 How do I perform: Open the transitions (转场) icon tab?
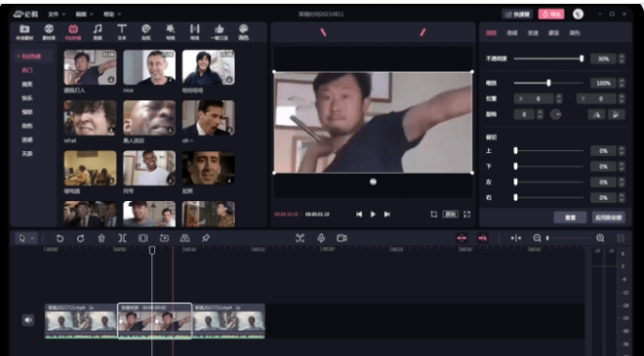194,29
